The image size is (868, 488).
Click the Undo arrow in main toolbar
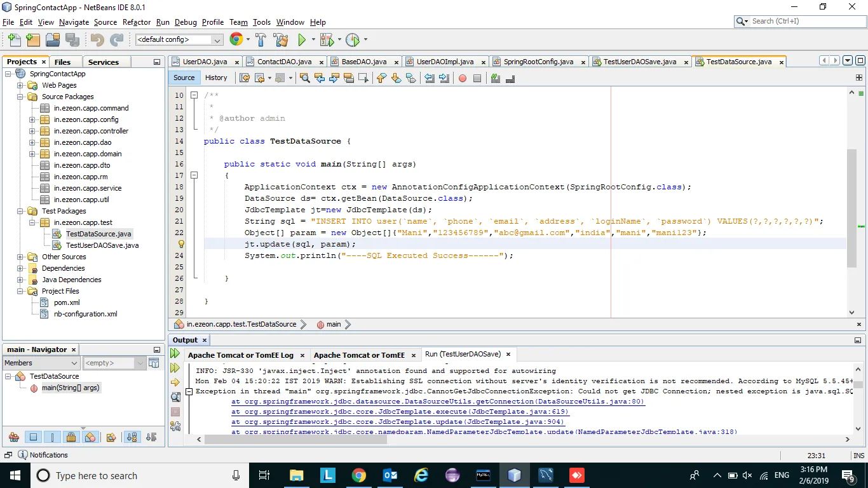point(97,40)
